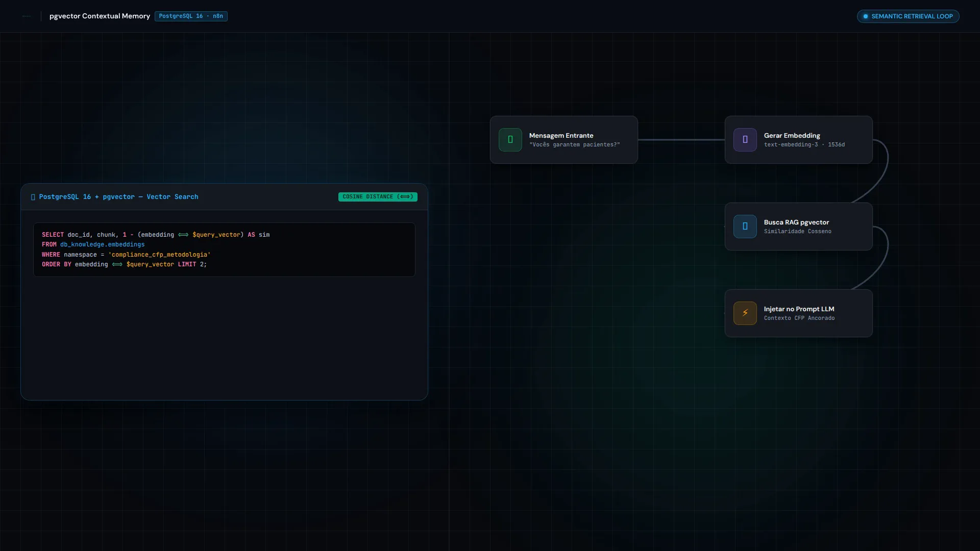
Task: Click the Mensagem Entrante node title
Action: pos(561,136)
